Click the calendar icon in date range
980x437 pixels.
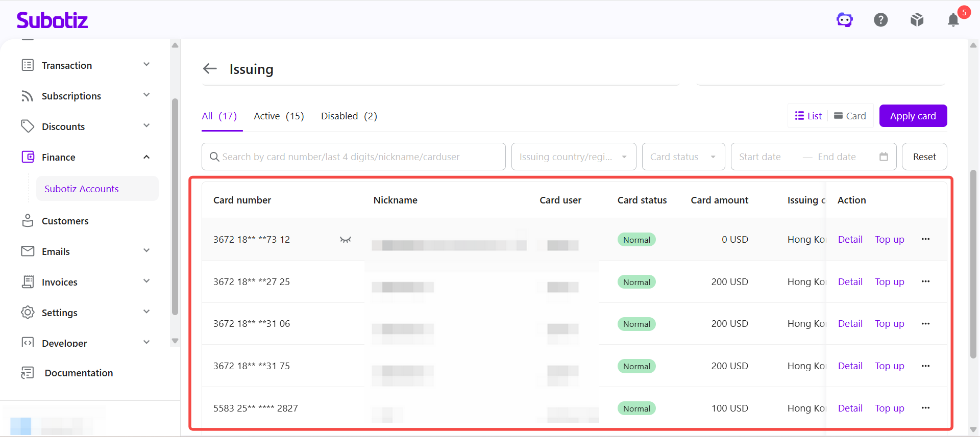pos(884,157)
